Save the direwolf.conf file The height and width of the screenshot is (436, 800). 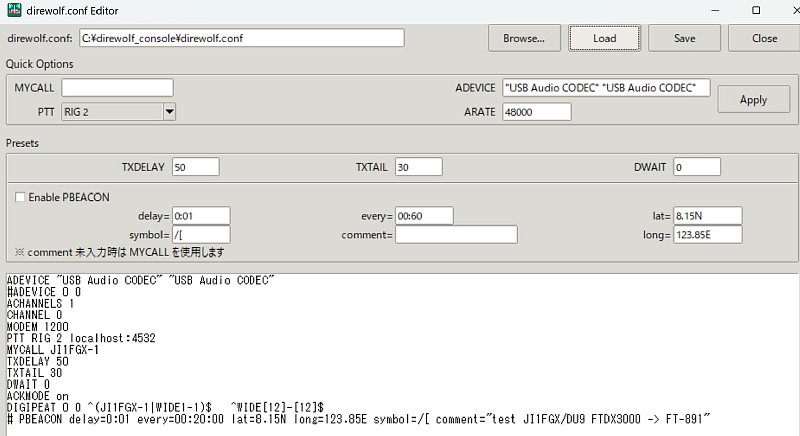(x=684, y=38)
